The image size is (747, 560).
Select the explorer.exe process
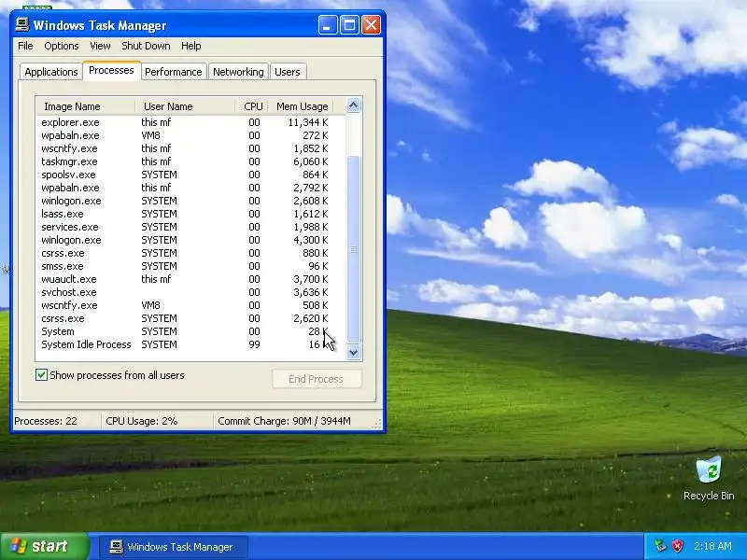[x=190, y=122]
